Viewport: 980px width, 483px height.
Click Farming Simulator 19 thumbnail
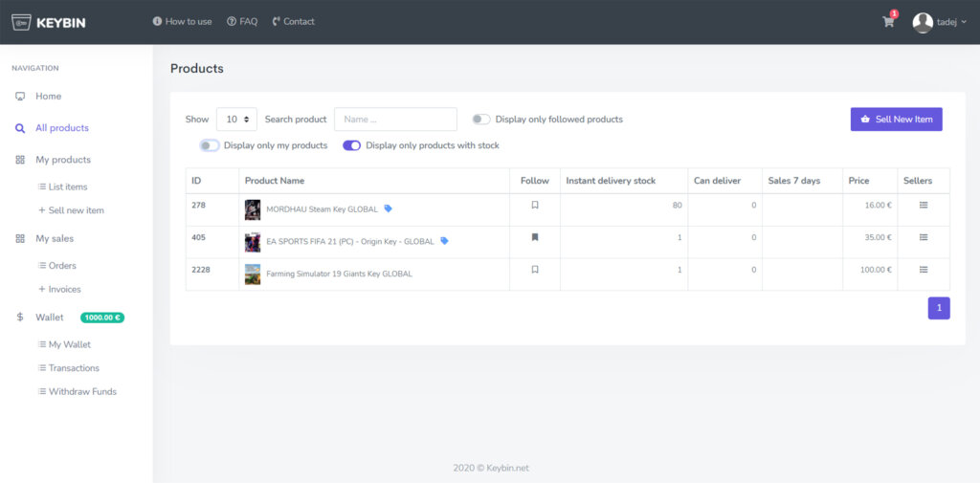[253, 274]
